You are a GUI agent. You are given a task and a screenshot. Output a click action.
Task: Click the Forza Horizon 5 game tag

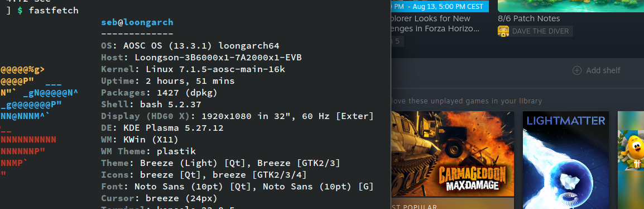click(397, 41)
